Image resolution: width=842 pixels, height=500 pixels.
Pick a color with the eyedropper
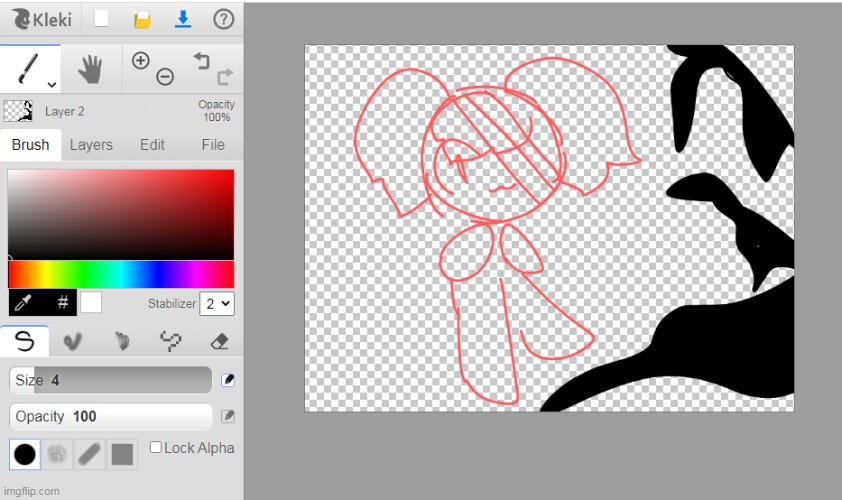[22, 302]
